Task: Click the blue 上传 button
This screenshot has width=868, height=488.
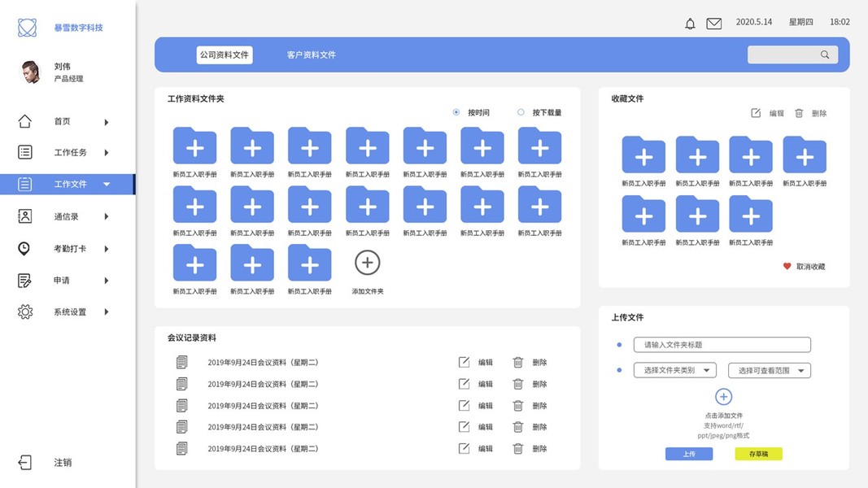Action: [x=689, y=454]
